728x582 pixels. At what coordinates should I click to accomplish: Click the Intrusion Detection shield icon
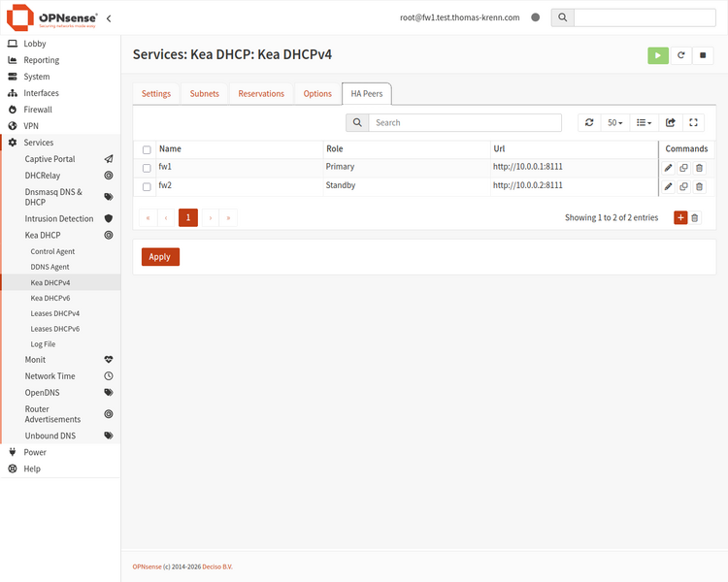[109, 218]
